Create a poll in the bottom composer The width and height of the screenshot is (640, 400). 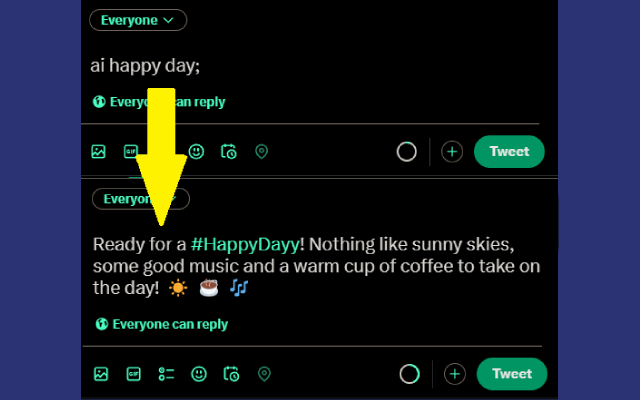point(166,374)
